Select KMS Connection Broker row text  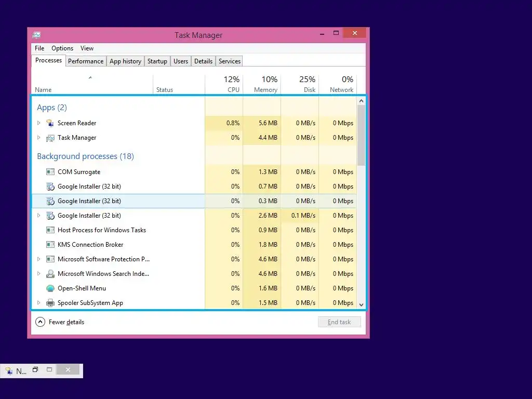[90, 245]
